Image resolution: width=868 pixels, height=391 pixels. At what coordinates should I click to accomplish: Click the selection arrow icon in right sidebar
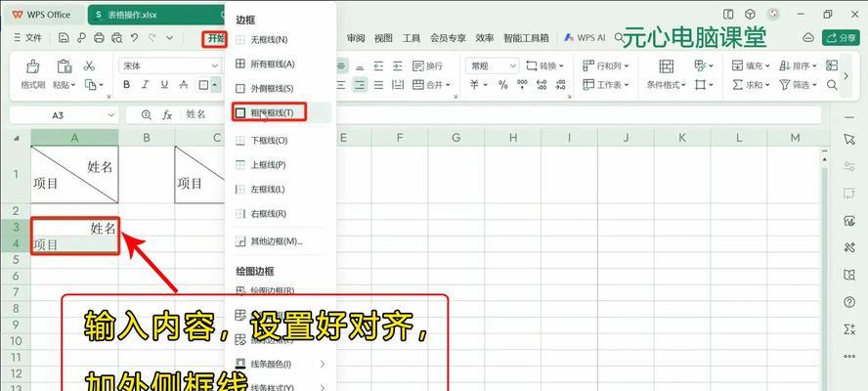point(849,139)
